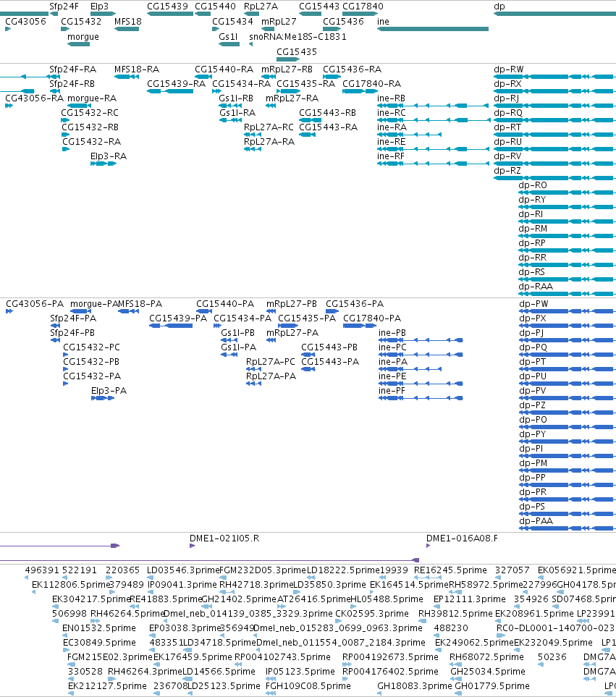The width and height of the screenshot is (616, 697).
Task: Click transcript RpL27A-RC label
Action: point(269,127)
